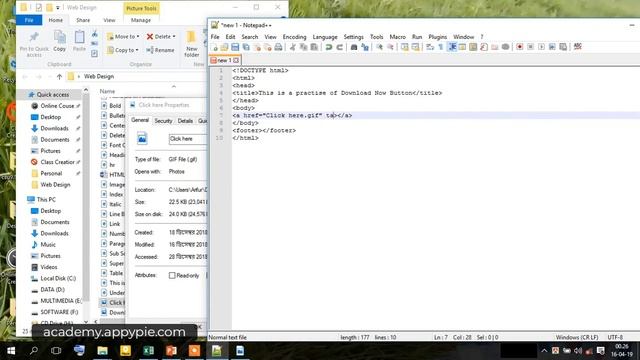The width and height of the screenshot is (640, 360).
Task: Open DATA (D:) drive in navigation pane
Action: coord(52,289)
